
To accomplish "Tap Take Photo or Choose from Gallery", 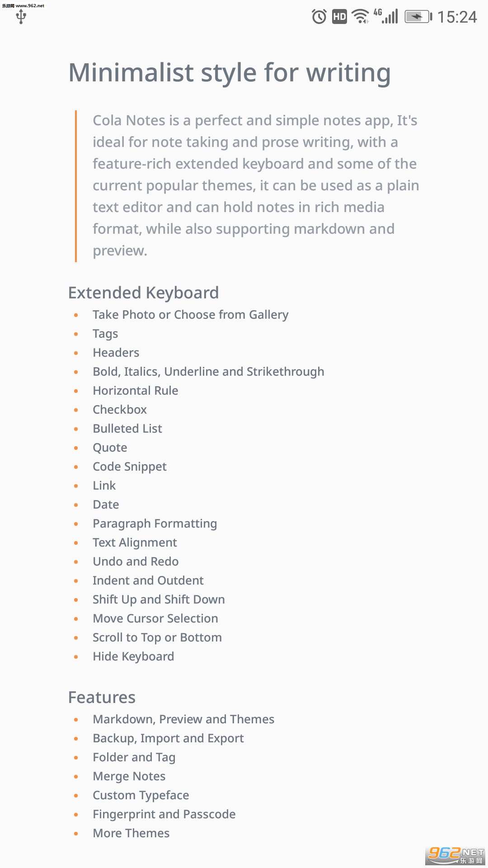I will (190, 315).
